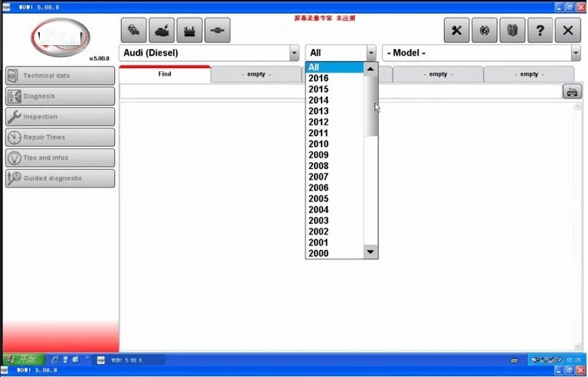The height and width of the screenshot is (377, 588).
Task: Choose year 2012 from list
Action: click(x=335, y=122)
